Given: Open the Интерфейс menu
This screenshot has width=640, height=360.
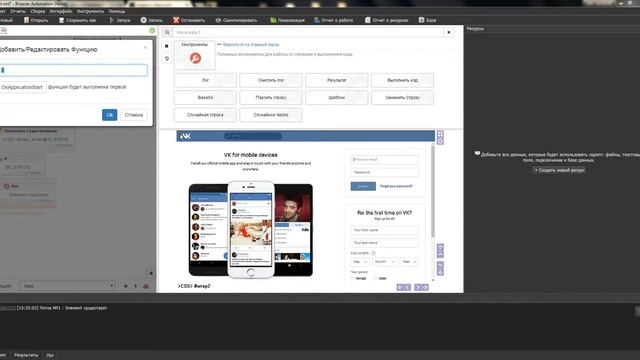Looking at the screenshot, I should click(x=61, y=11).
